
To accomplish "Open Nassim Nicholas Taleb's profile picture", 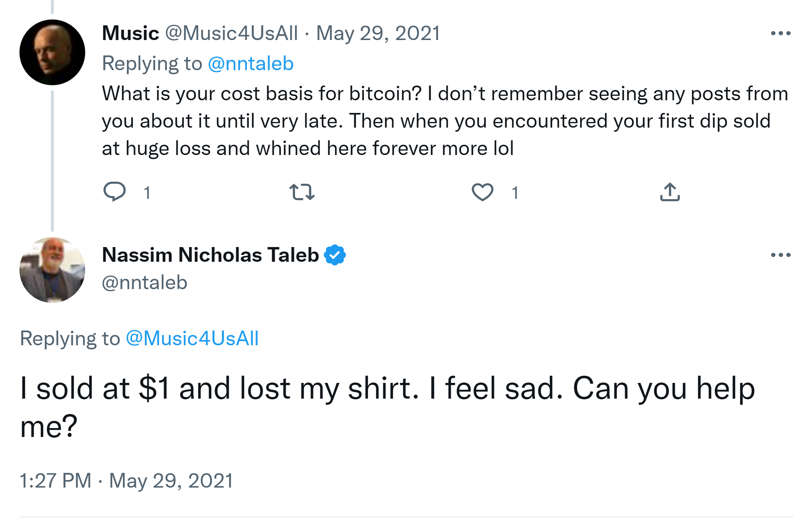I will click(x=52, y=270).
